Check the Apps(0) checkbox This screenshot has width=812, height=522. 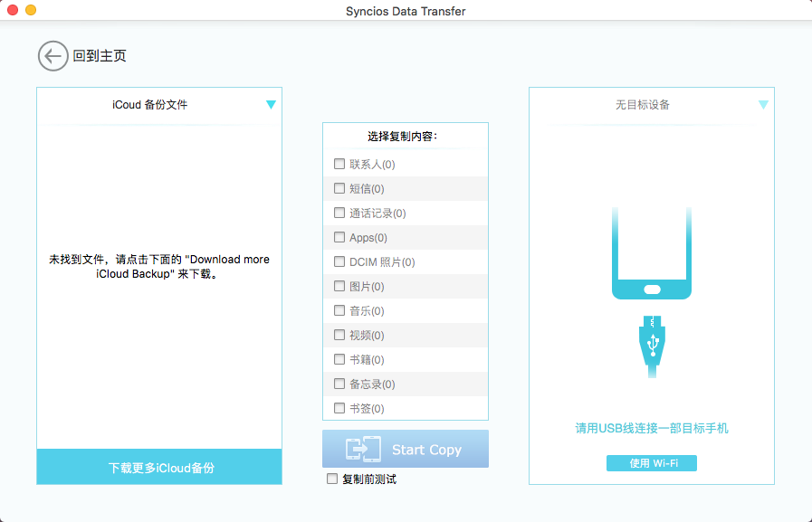coord(339,237)
